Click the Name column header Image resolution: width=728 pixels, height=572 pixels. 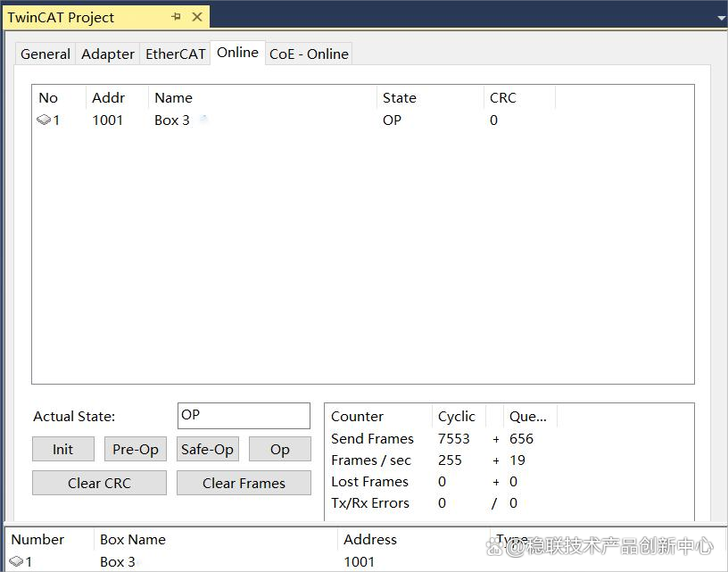[262, 97]
